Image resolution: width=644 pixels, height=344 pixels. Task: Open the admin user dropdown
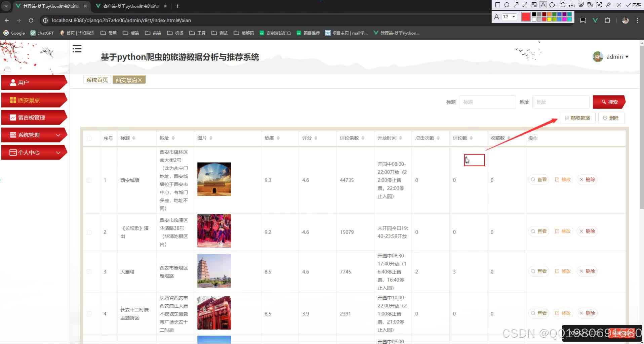point(611,57)
